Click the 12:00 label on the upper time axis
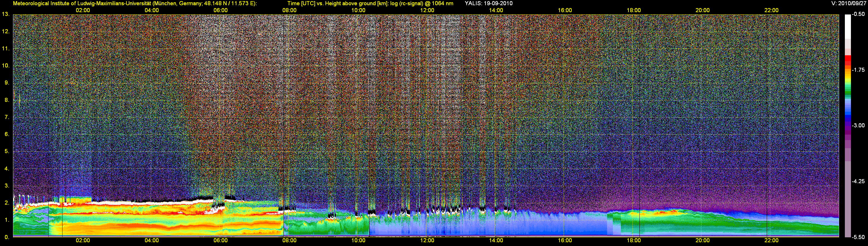This screenshot has height=246, width=868. (x=427, y=10)
